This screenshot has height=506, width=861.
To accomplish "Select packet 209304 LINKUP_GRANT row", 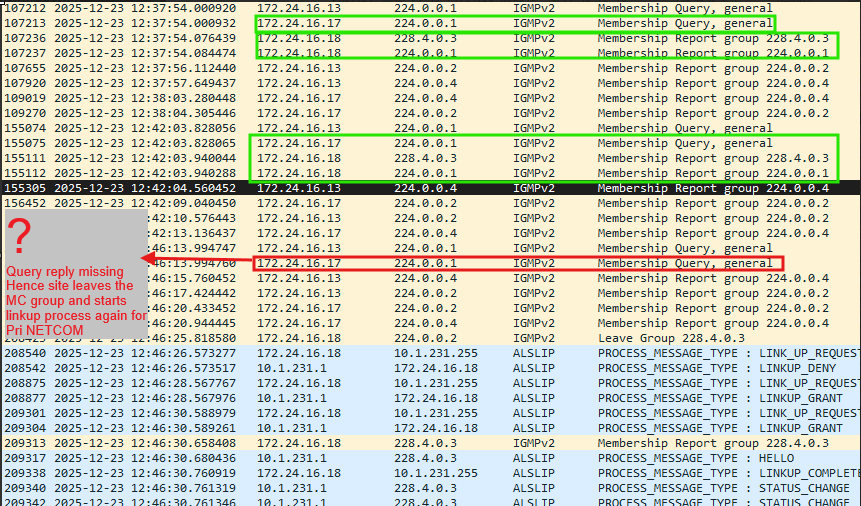I will click(x=430, y=427).
